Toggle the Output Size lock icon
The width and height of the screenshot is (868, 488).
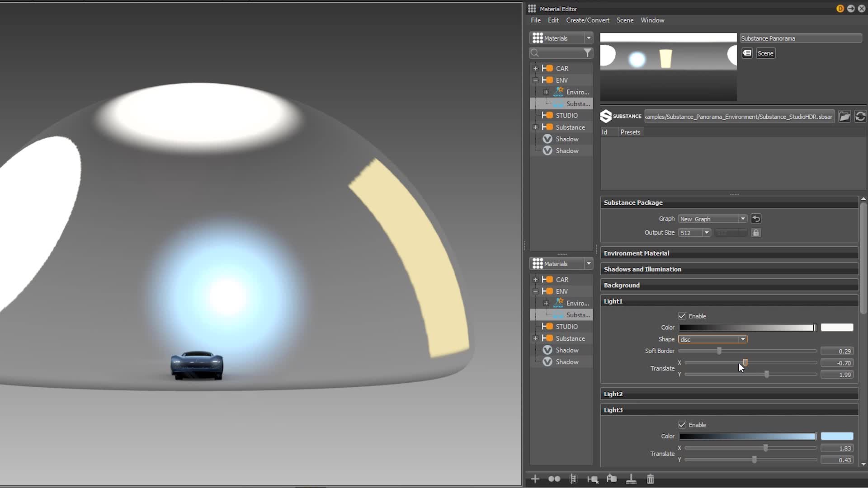(x=756, y=233)
